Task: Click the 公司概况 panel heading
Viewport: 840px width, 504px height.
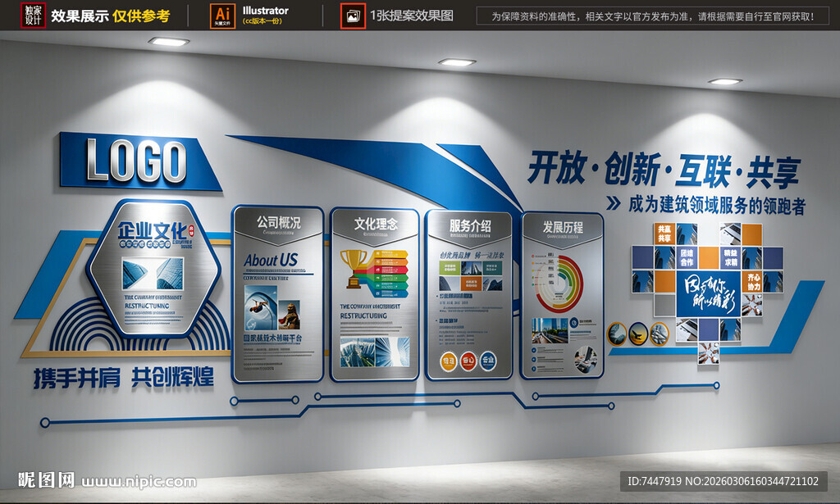Action: tap(279, 222)
